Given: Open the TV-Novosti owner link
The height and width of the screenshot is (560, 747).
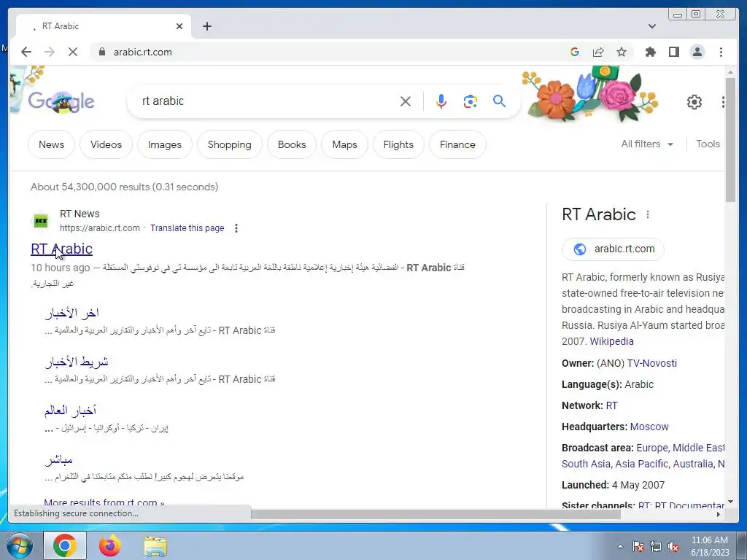Looking at the screenshot, I should tap(651, 363).
